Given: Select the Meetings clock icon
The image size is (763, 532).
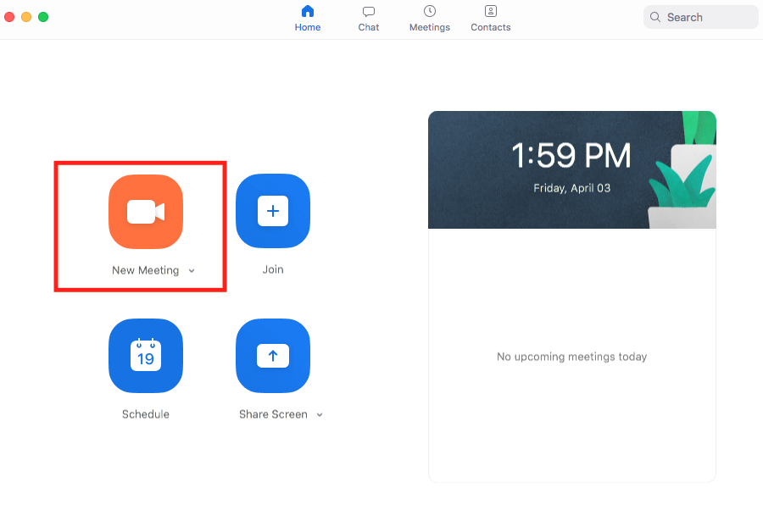Looking at the screenshot, I should pyautogui.click(x=429, y=11).
